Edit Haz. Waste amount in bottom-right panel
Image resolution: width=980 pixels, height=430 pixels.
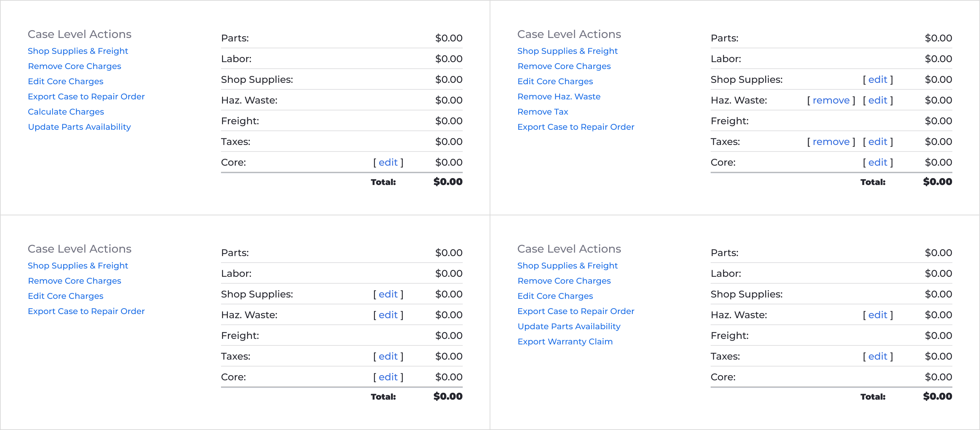pos(878,315)
